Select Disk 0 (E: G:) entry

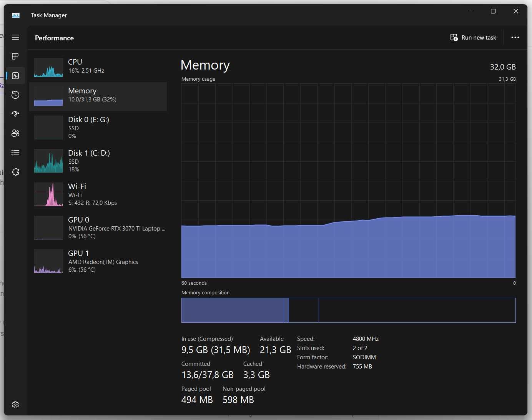[x=98, y=128]
